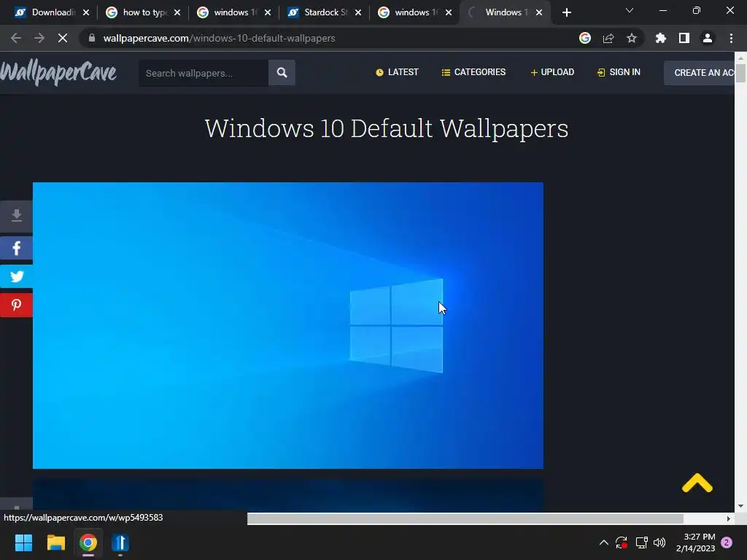Click the horizontal scrollbar thumb

click(x=465, y=518)
